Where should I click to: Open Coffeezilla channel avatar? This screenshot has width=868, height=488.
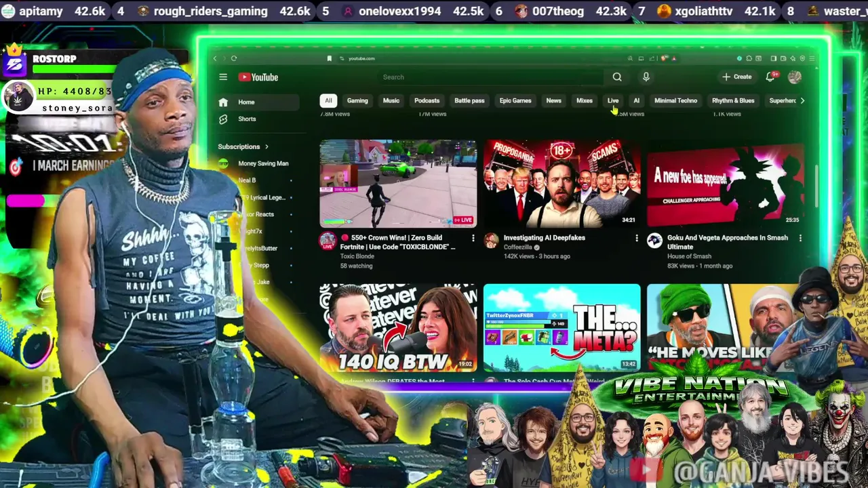492,241
